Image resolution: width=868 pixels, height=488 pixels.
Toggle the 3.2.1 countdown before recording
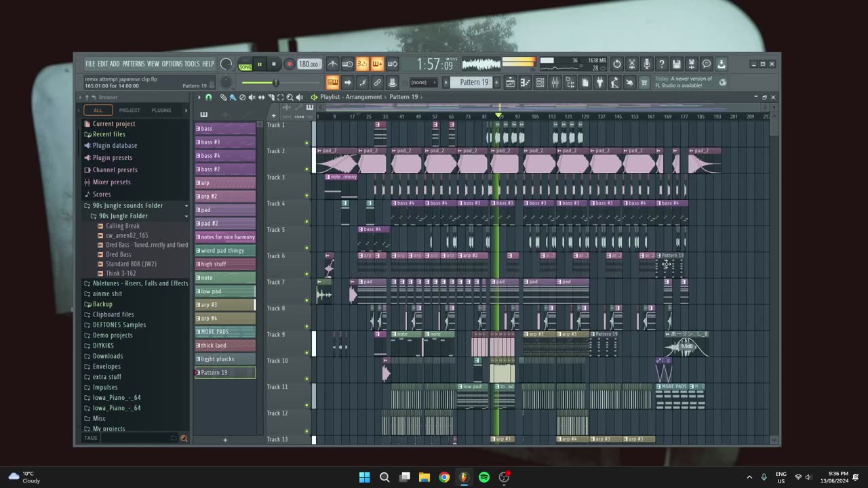click(362, 64)
